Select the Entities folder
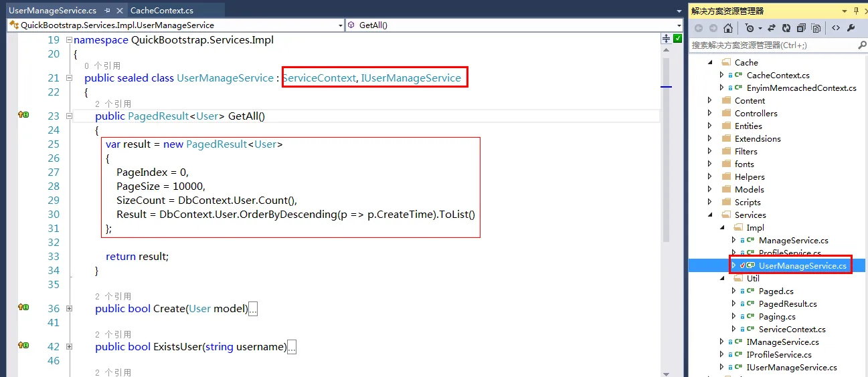868x377 pixels. tap(748, 126)
